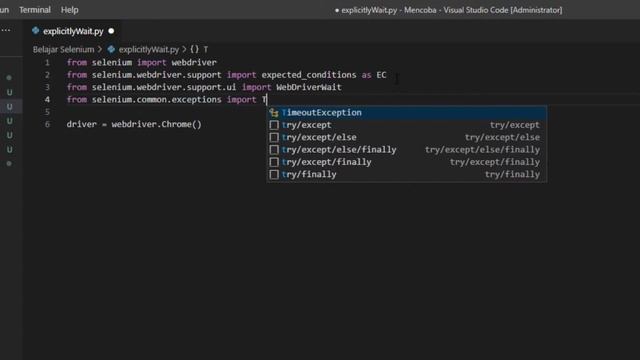Open the sidebar more actions ellipsis
640x360 pixels.
click(6, 30)
